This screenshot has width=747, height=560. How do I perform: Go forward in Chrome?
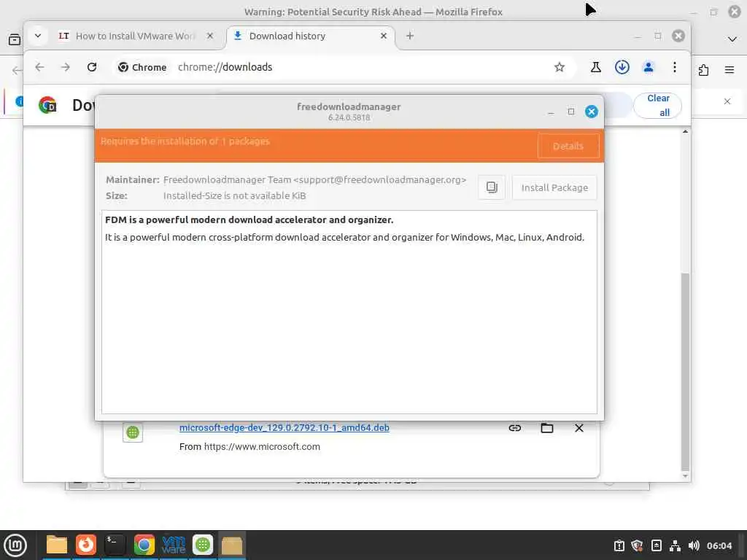tap(66, 67)
